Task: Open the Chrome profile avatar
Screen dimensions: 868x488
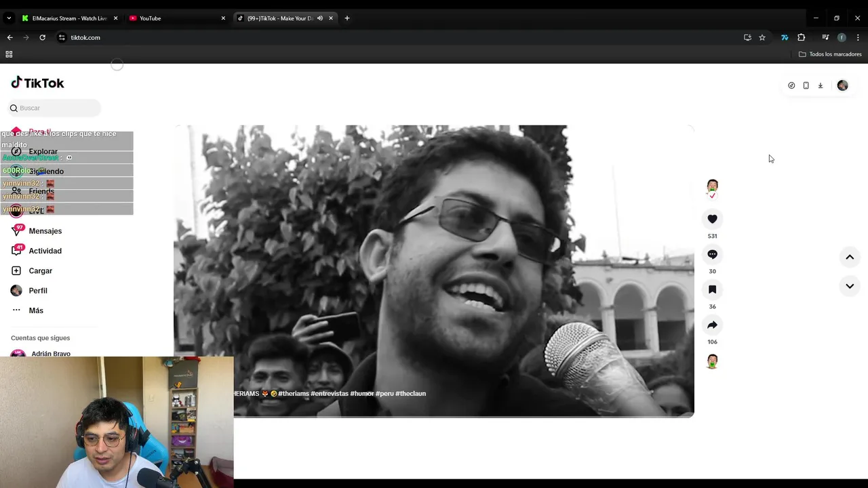Action: (842, 37)
